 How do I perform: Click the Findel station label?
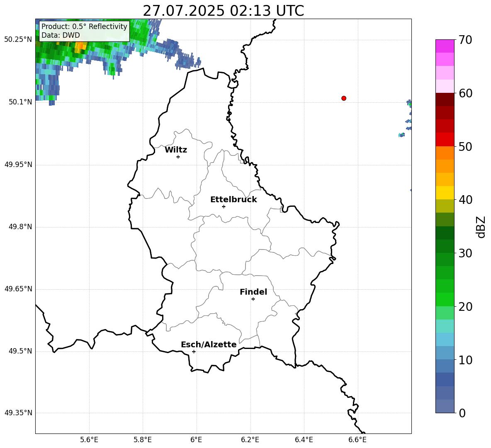(253, 292)
